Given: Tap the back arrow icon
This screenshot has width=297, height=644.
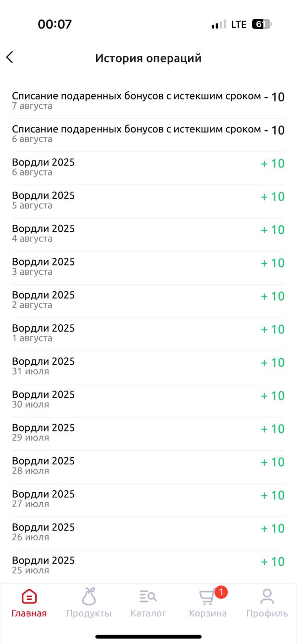Looking at the screenshot, I should point(10,57).
